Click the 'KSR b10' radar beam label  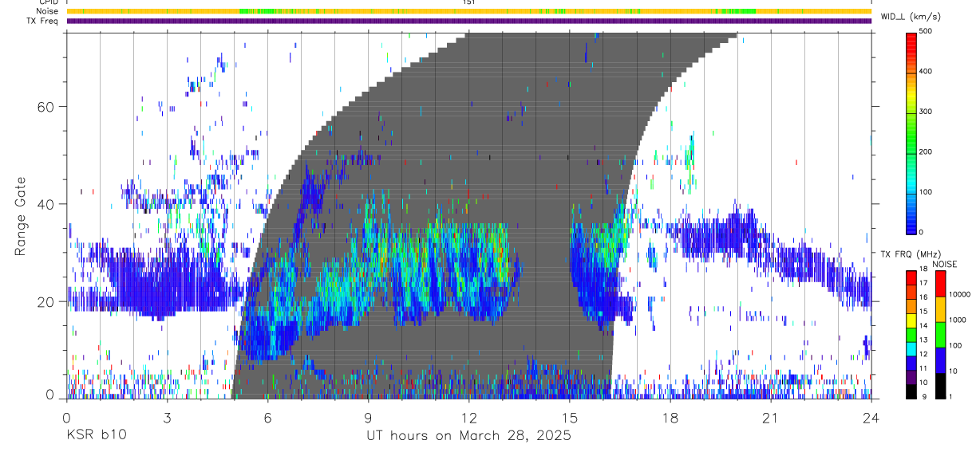click(96, 435)
